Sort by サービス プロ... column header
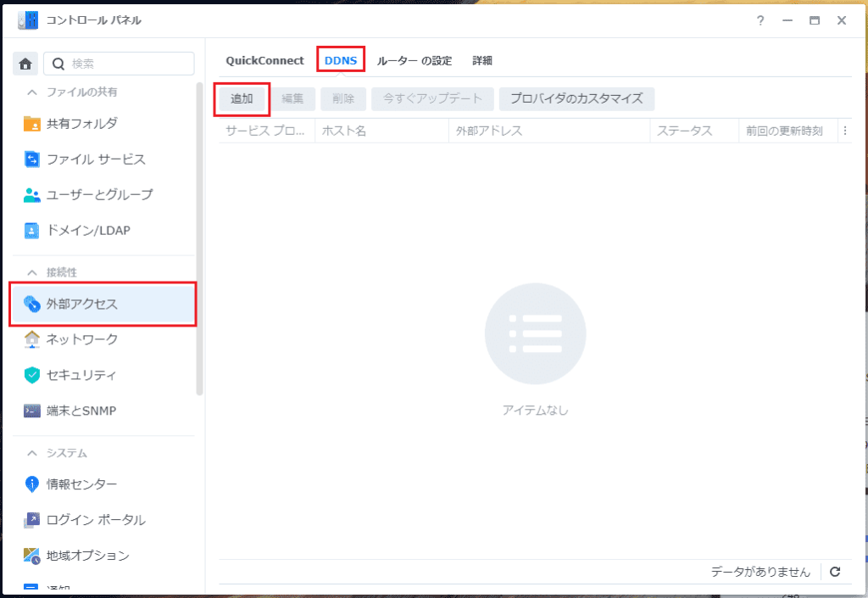Screen dimensions: 868x598 (267, 131)
